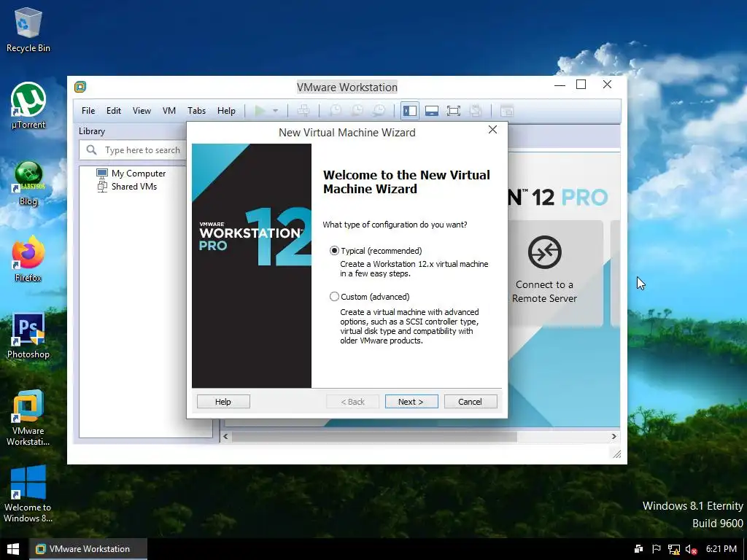Toggle the thumbnail bar view icon
747x560 pixels.
pyautogui.click(x=432, y=111)
